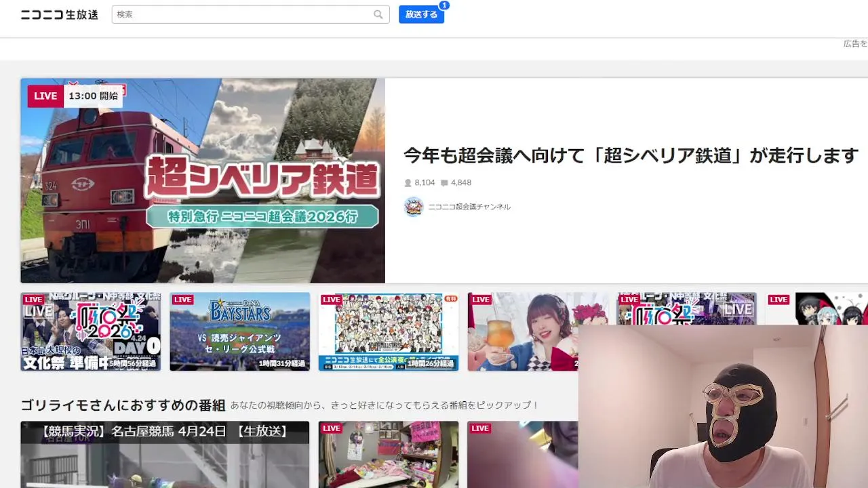Open the anime characters live thumbnail at right edge
The image size is (868, 488).
[x=816, y=309]
